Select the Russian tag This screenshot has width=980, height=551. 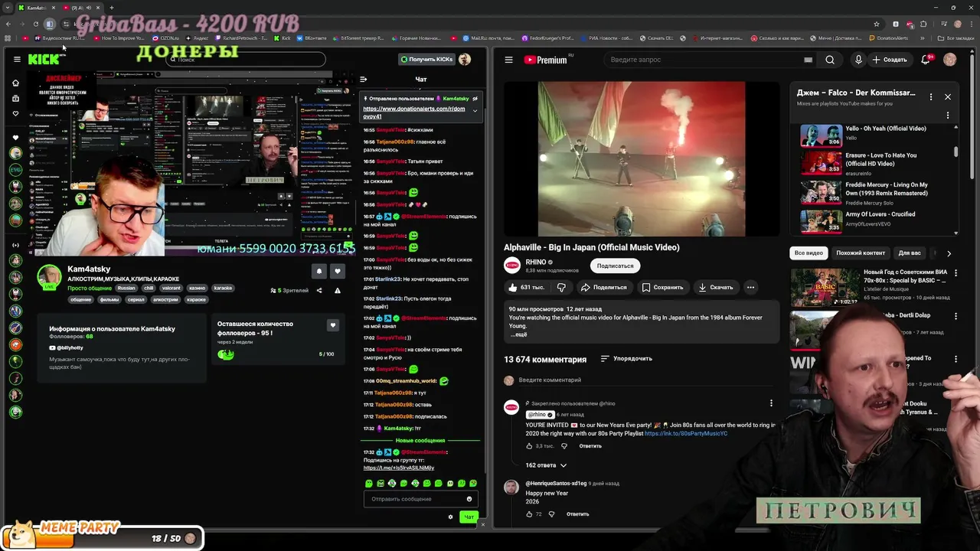tap(126, 288)
